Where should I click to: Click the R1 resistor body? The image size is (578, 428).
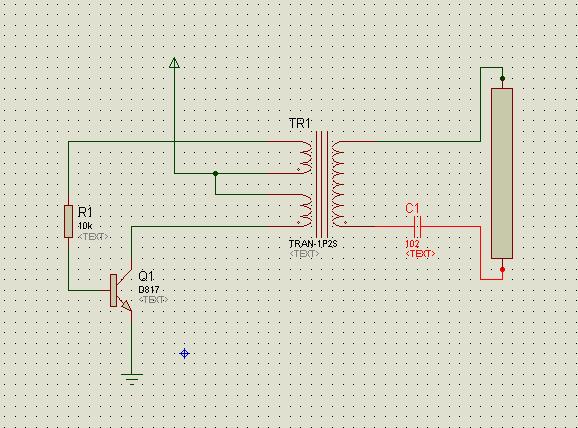pyautogui.click(x=69, y=221)
